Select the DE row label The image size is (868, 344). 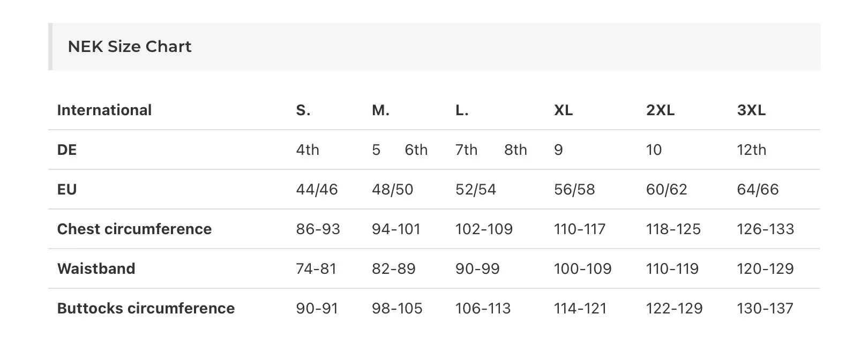pos(67,149)
